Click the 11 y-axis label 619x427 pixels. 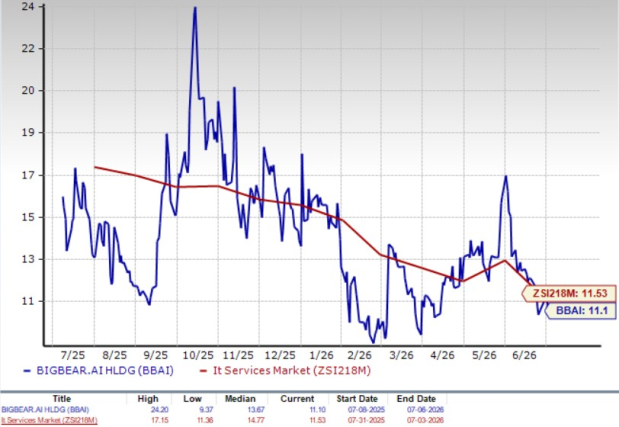(x=28, y=301)
